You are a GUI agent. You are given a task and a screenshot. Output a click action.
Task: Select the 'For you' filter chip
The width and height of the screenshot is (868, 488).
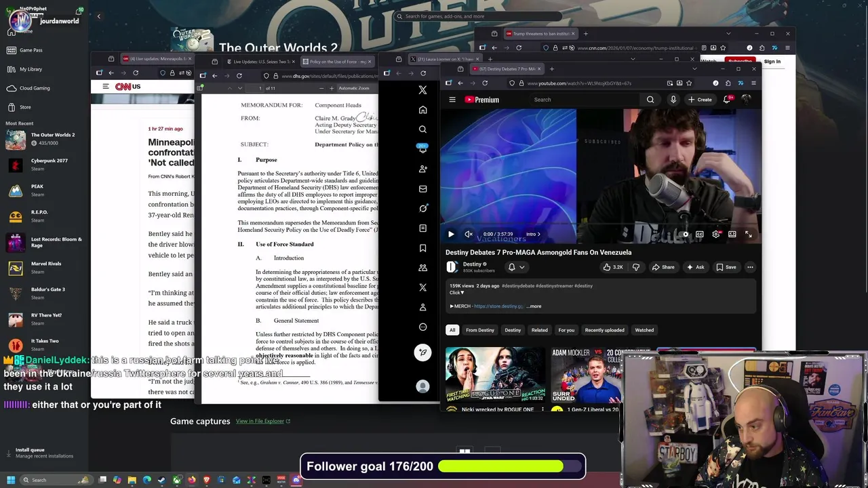tap(566, 330)
